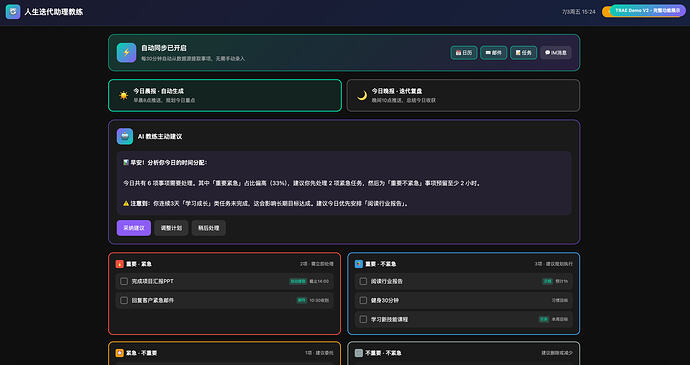Image resolution: width=690 pixels, height=365 pixels.
Task: Click the 回复客户紧急邮件 task title
Action: pyautogui.click(x=153, y=300)
